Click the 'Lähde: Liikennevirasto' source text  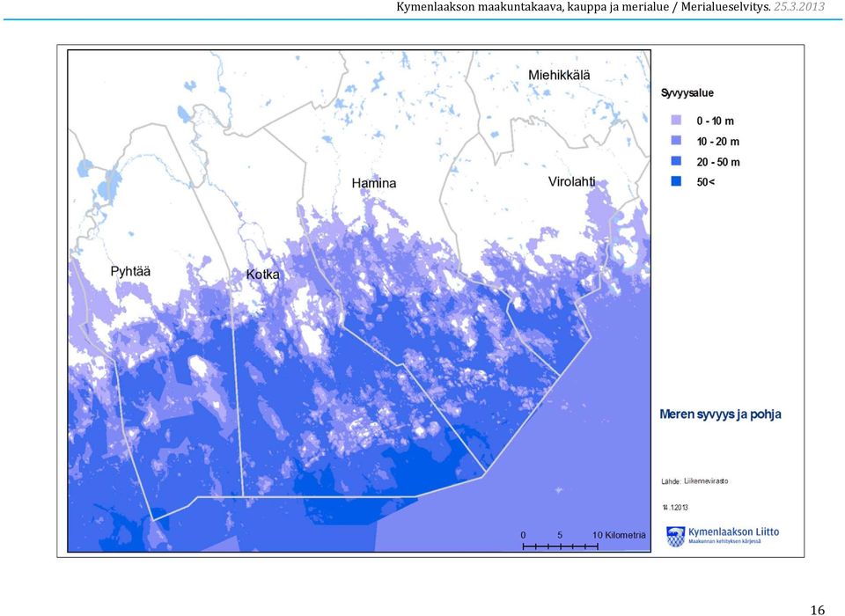tap(694, 481)
